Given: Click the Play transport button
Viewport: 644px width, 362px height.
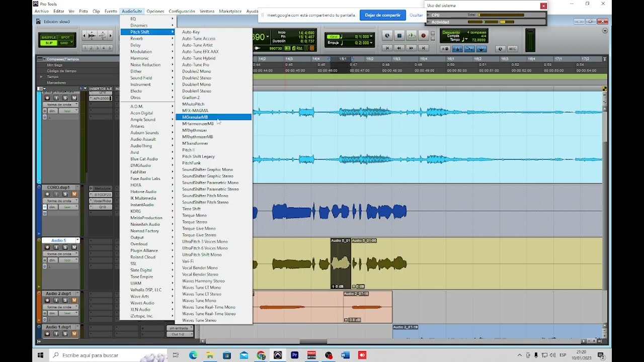Looking at the screenshot, I should point(411,36).
